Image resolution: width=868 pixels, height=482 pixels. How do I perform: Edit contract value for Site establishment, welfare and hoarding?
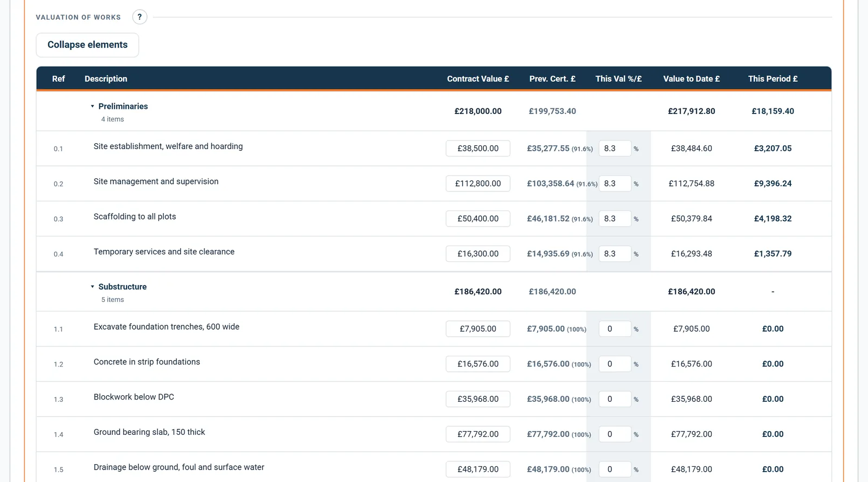click(478, 149)
